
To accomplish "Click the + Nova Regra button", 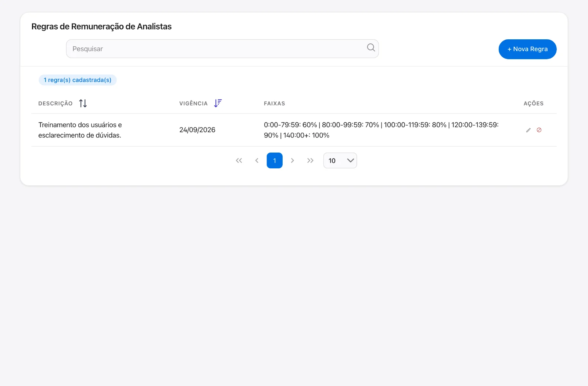I will coord(527,49).
